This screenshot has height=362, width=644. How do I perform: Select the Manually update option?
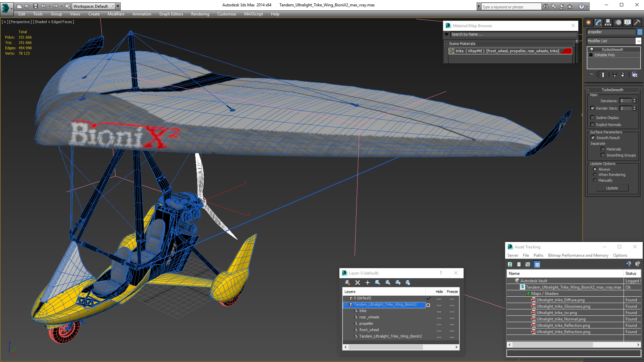[x=595, y=180]
